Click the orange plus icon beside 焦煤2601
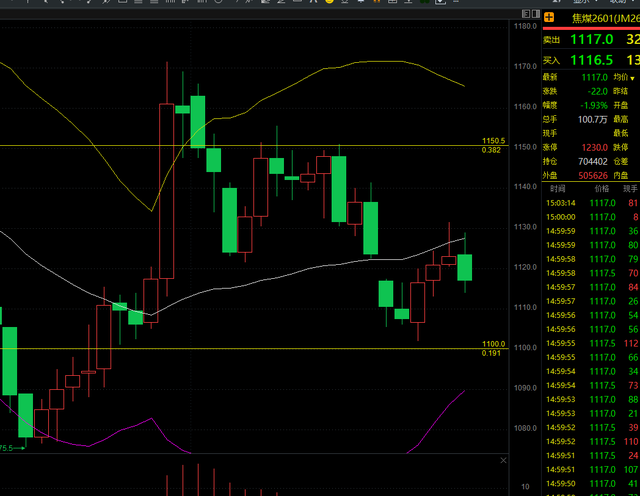 (549, 18)
